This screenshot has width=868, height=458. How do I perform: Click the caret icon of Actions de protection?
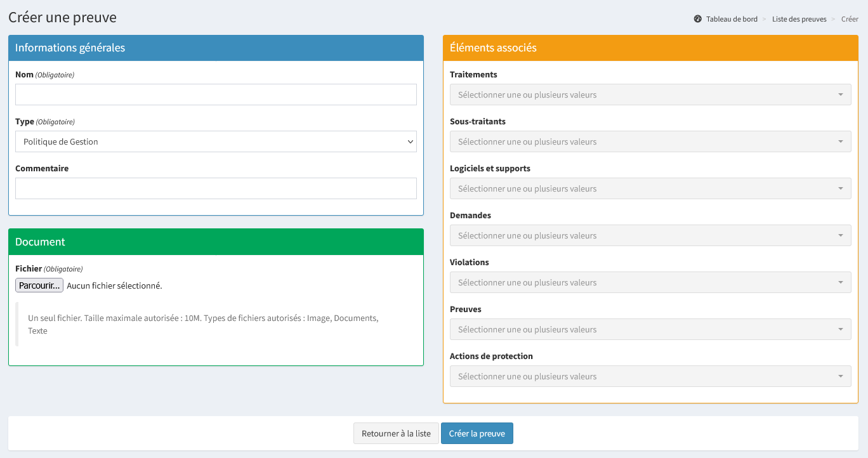[841, 376]
